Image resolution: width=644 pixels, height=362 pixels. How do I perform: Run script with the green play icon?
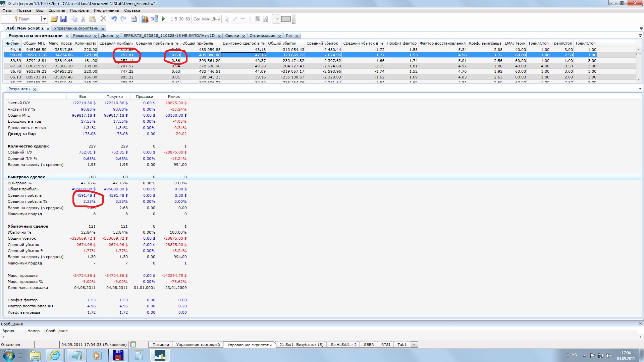tap(163, 19)
